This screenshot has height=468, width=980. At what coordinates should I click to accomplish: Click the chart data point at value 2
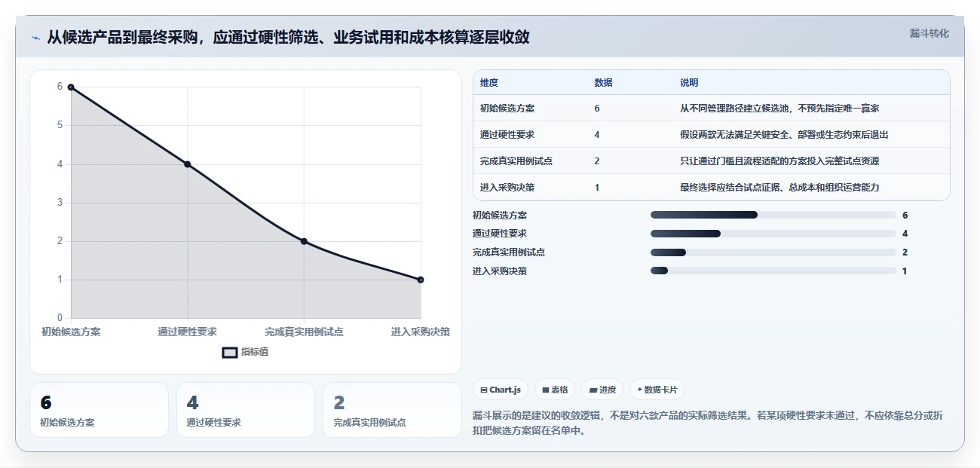pos(304,241)
